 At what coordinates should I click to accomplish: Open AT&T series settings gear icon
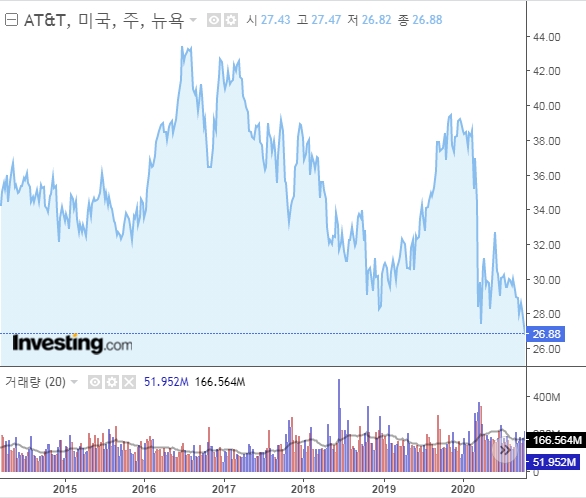pyautogui.click(x=231, y=20)
